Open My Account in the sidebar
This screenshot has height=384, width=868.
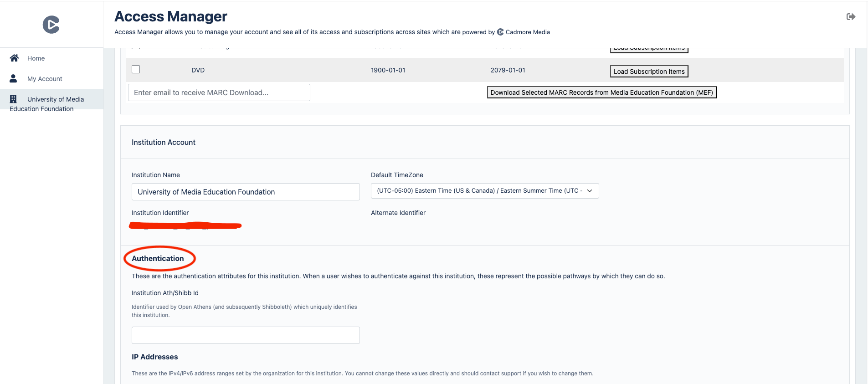pos(45,79)
